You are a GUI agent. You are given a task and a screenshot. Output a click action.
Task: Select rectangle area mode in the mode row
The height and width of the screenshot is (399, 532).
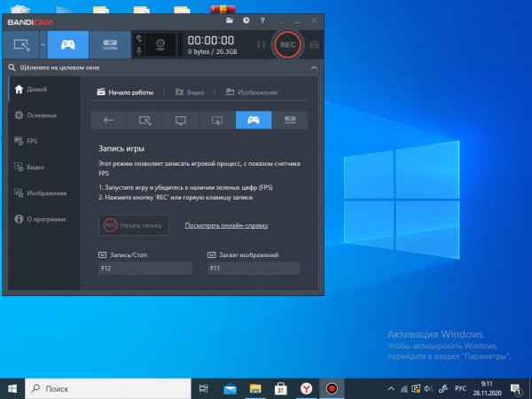pos(145,120)
